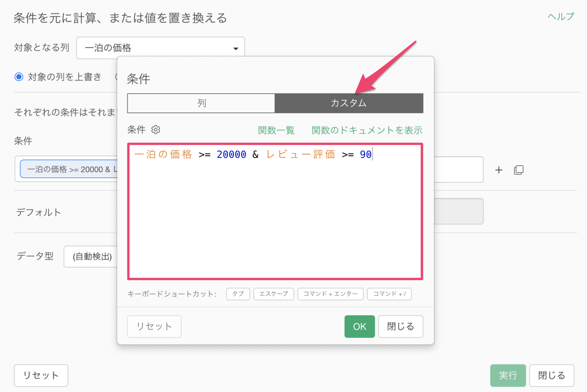
Task: Click the gear icon beside 条件 label
Action: point(156,130)
